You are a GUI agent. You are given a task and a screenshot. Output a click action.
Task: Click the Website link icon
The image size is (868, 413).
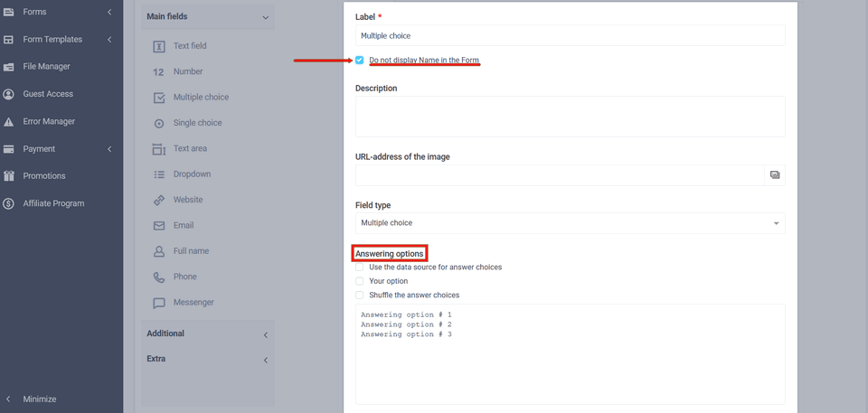coord(159,201)
